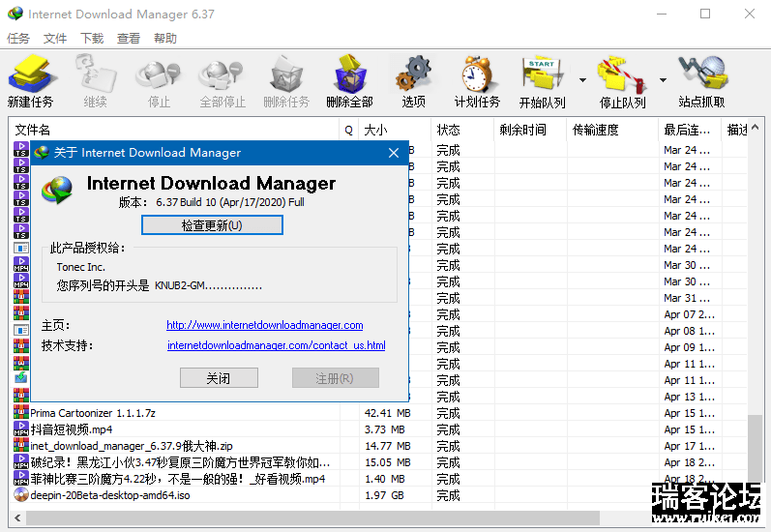Sort by 传输速度 column header
This screenshot has height=532, width=771.
click(x=612, y=130)
